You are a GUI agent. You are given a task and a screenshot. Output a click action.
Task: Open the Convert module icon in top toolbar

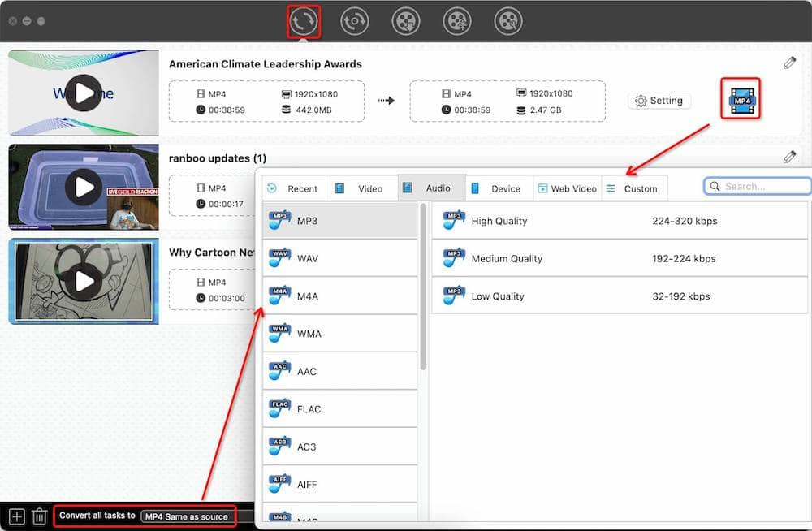304,21
